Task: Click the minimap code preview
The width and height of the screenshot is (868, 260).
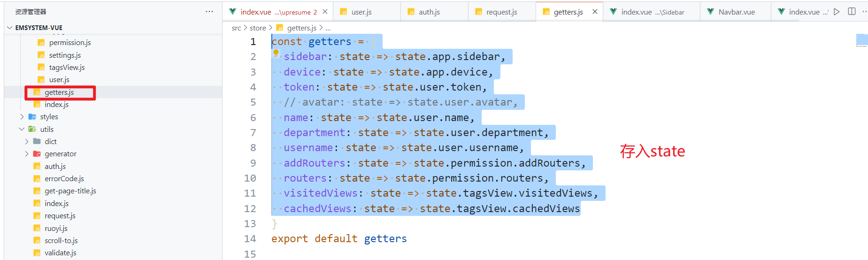Action: point(861,41)
